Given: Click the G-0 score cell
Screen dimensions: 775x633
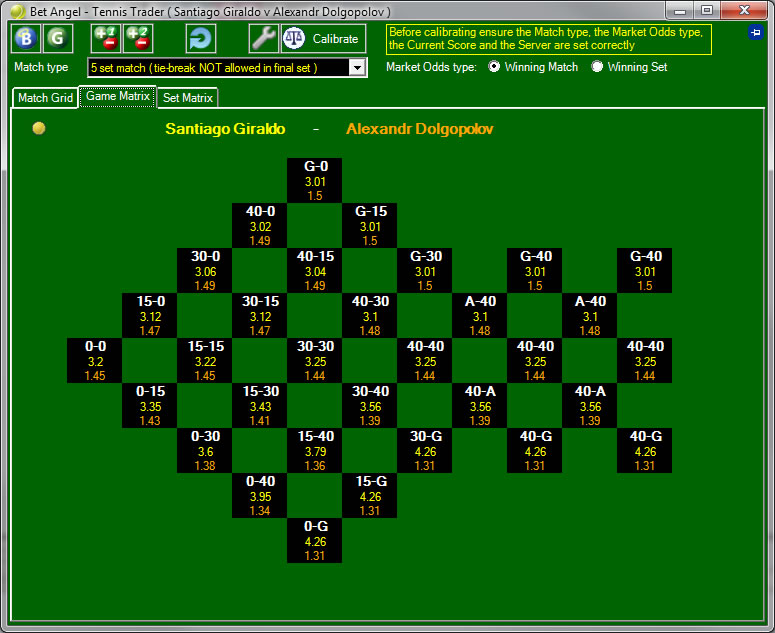Looking at the screenshot, I should 314,180.
